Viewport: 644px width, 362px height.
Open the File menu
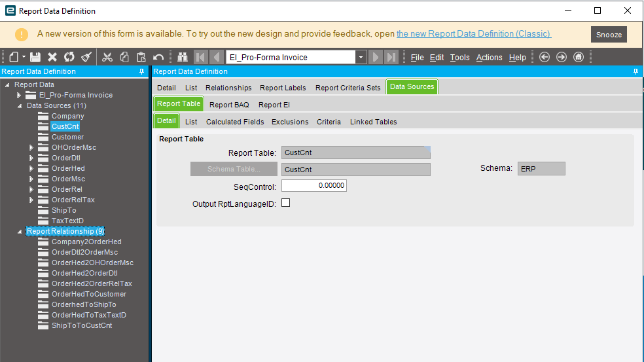(417, 58)
